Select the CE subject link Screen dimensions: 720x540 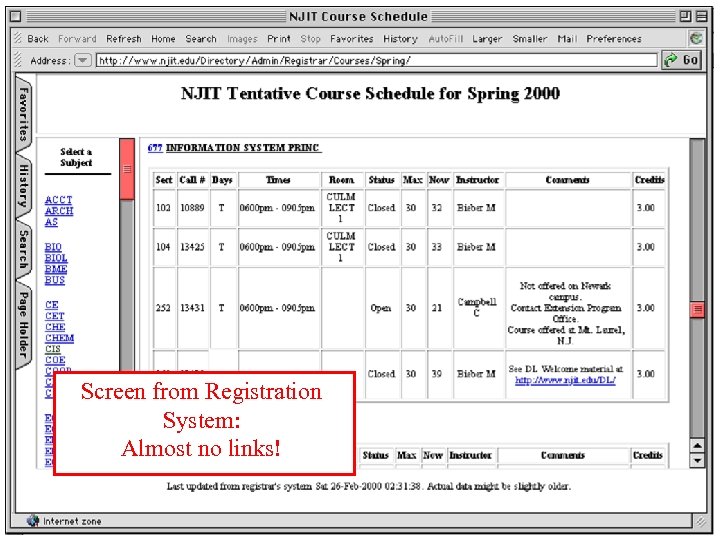tap(51, 305)
